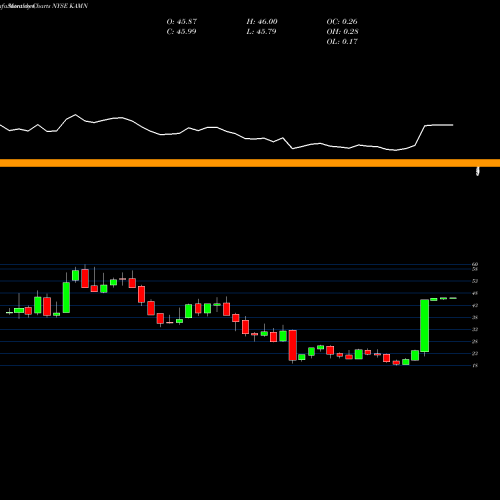Image resolution: width=500 pixels, height=500 pixels.
Task: Click the OL: 0.17 value
Action: 342,42
